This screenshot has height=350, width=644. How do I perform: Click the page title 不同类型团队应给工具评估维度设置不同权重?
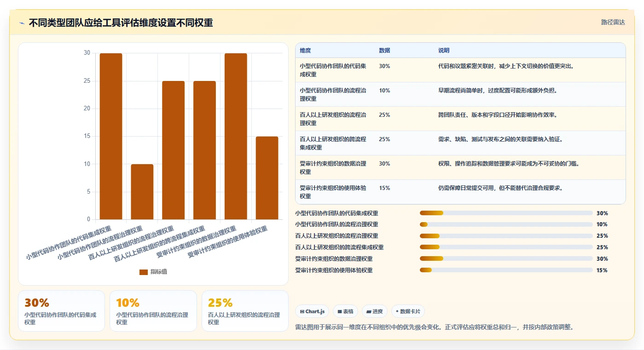click(x=121, y=23)
